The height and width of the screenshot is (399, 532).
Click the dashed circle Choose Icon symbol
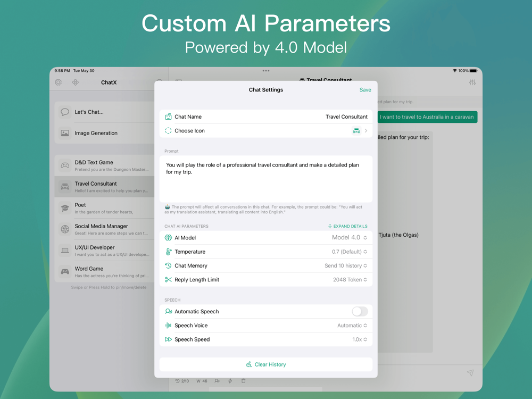(168, 131)
